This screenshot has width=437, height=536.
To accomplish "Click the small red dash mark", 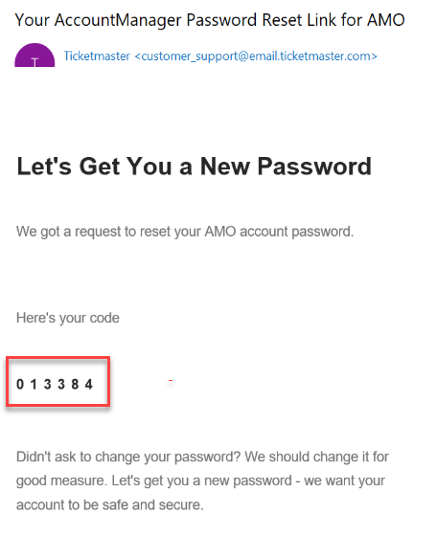I will click(x=170, y=380).
